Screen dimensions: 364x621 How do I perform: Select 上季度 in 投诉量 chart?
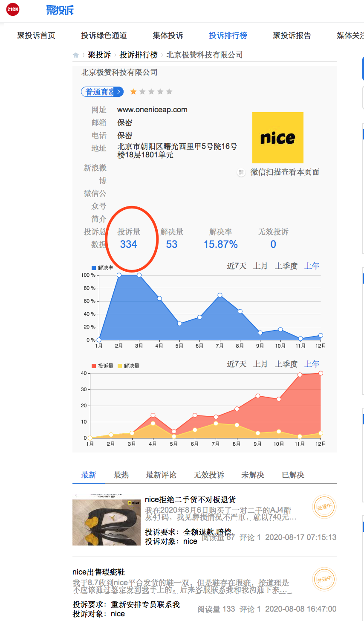click(x=286, y=364)
